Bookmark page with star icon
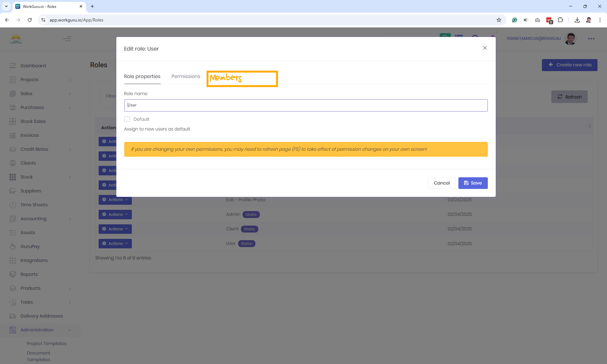Screen dimensions: 607x364 [x=499, y=20]
